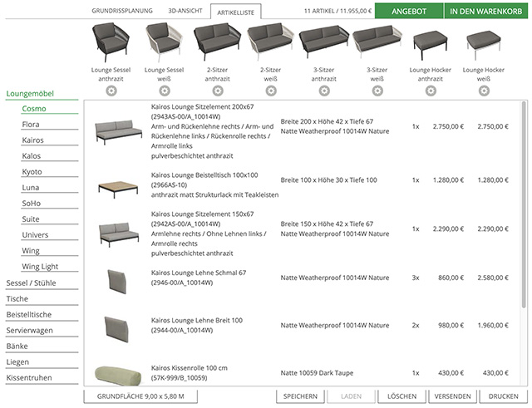Viewport: 532px width, 408px height.
Task: Open gear options for Lounge Hocker anthrazit
Action: [x=431, y=90]
